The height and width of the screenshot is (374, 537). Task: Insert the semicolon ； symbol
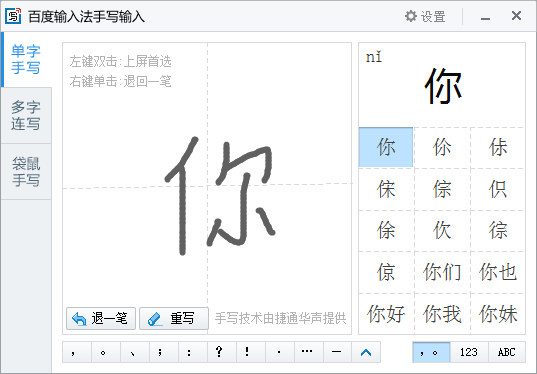164,352
